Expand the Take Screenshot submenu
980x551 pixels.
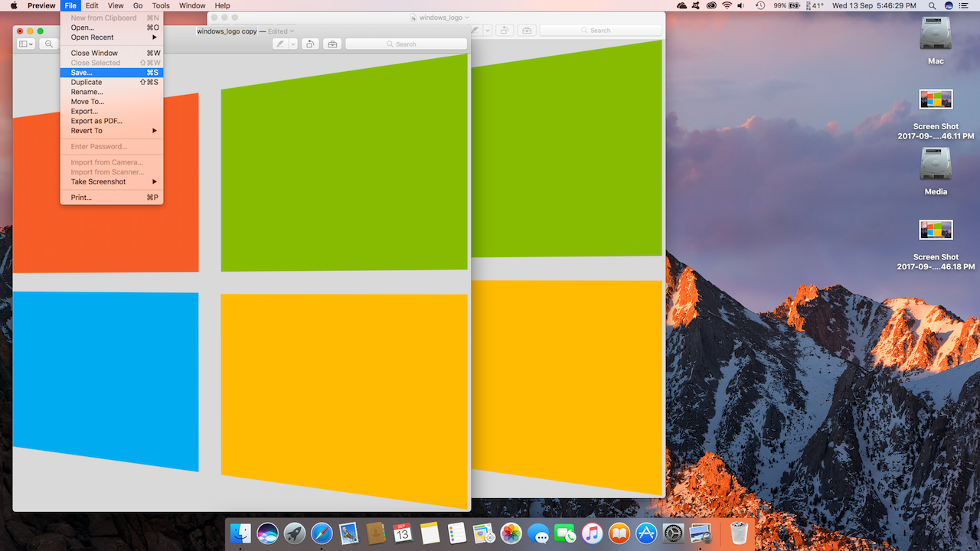point(112,182)
